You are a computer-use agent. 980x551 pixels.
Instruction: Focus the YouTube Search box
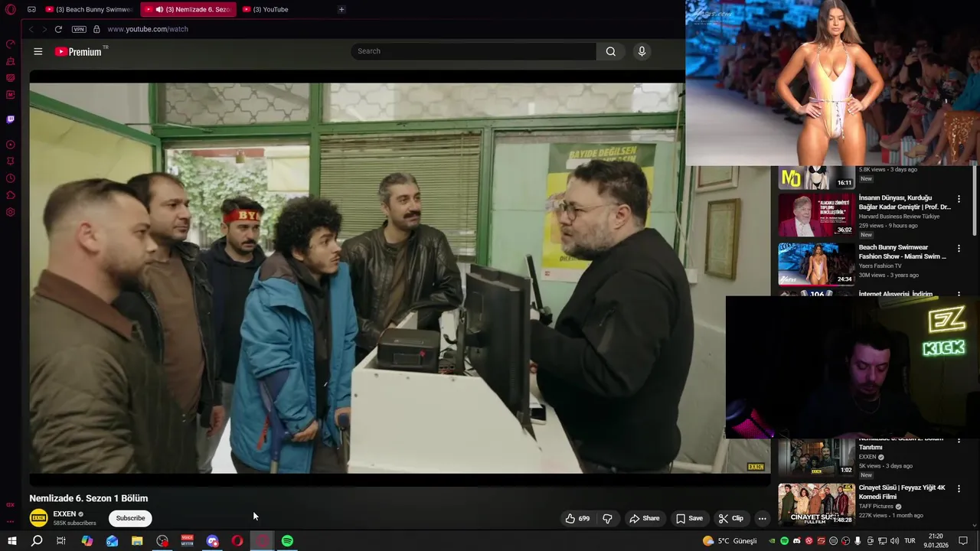click(473, 51)
